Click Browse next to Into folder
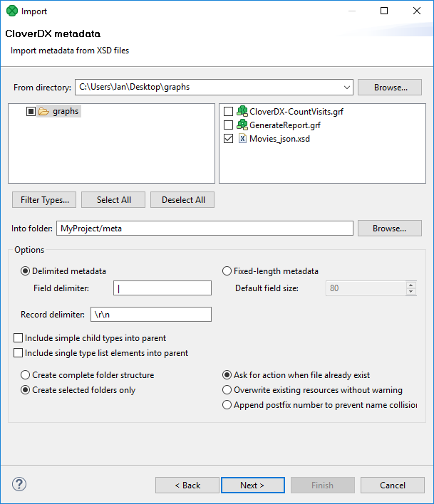The width and height of the screenshot is (434, 504). (x=390, y=229)
